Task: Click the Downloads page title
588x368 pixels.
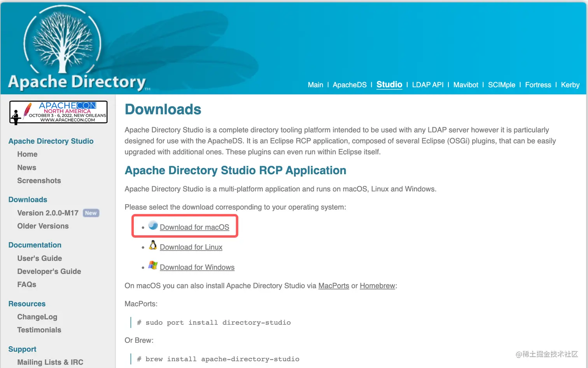Action: pos(163,109)
